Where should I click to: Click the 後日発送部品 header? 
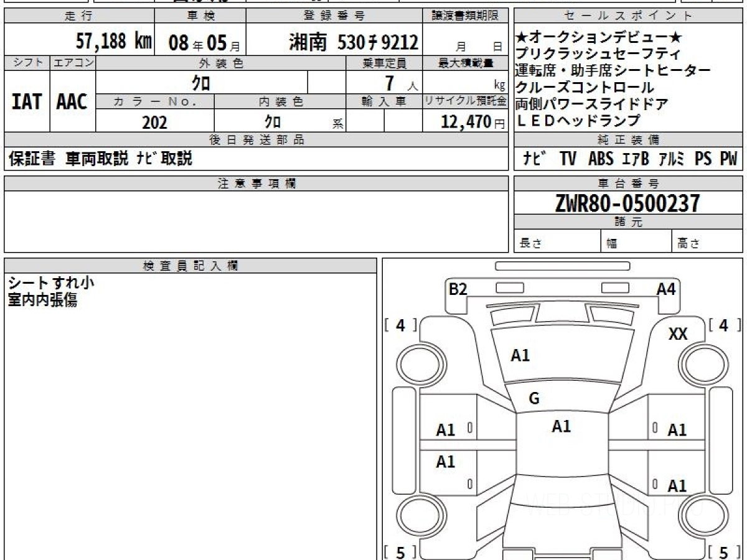(256, 139)
